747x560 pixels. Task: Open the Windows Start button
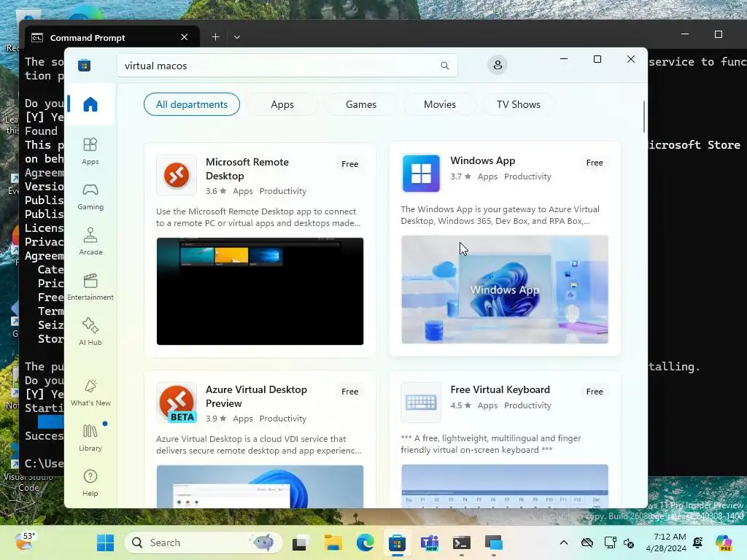tap(105, 542)
